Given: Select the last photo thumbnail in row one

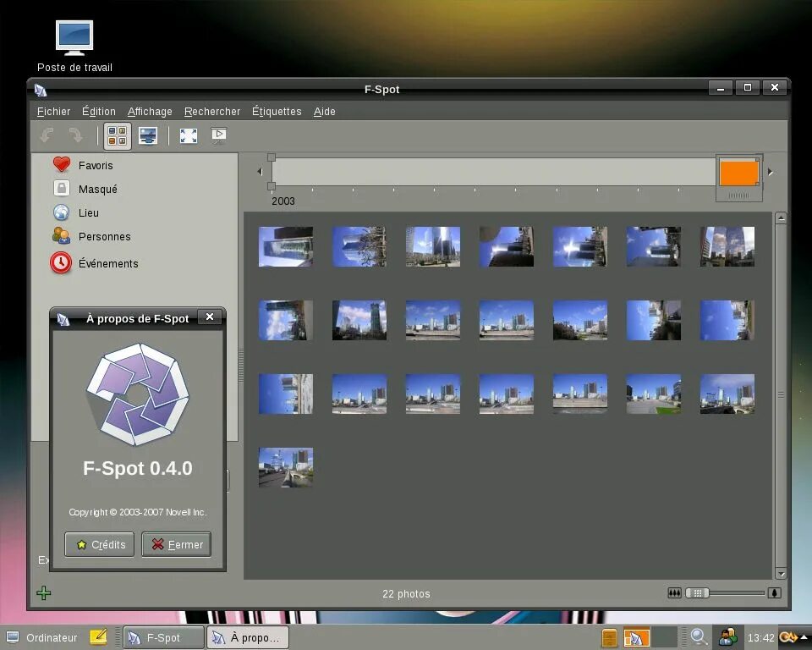Looking at the screenshot, I should (x=727, y=247).
